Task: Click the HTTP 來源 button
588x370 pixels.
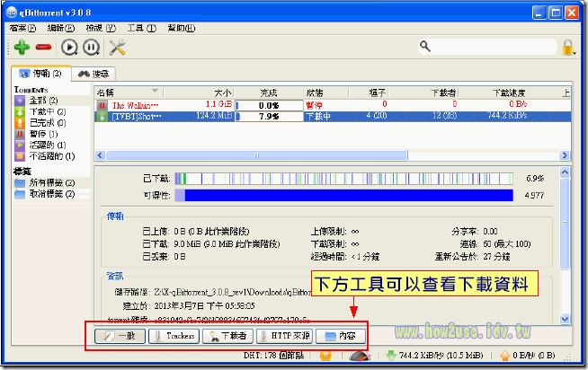Action: (x=283, y=336)
